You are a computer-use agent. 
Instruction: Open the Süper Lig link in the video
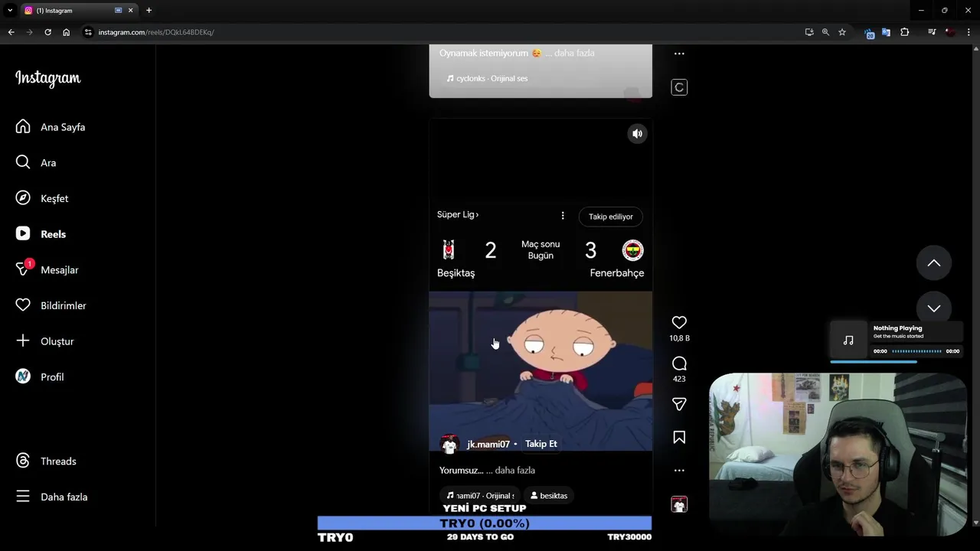458,215
